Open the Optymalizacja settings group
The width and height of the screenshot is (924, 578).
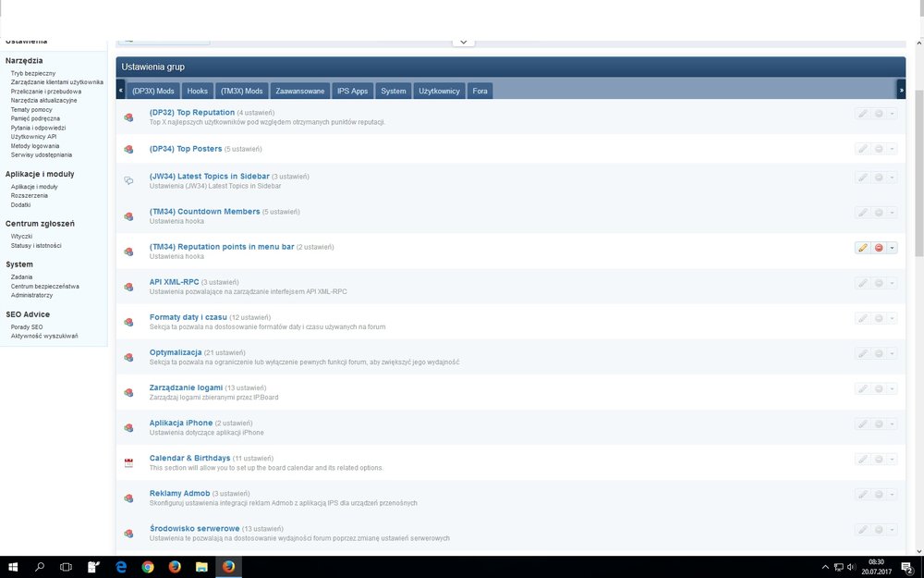pos(176,352)
